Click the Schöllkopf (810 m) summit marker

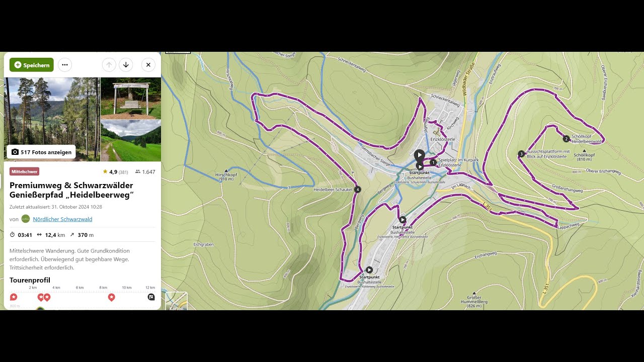(x=584, y=150)
